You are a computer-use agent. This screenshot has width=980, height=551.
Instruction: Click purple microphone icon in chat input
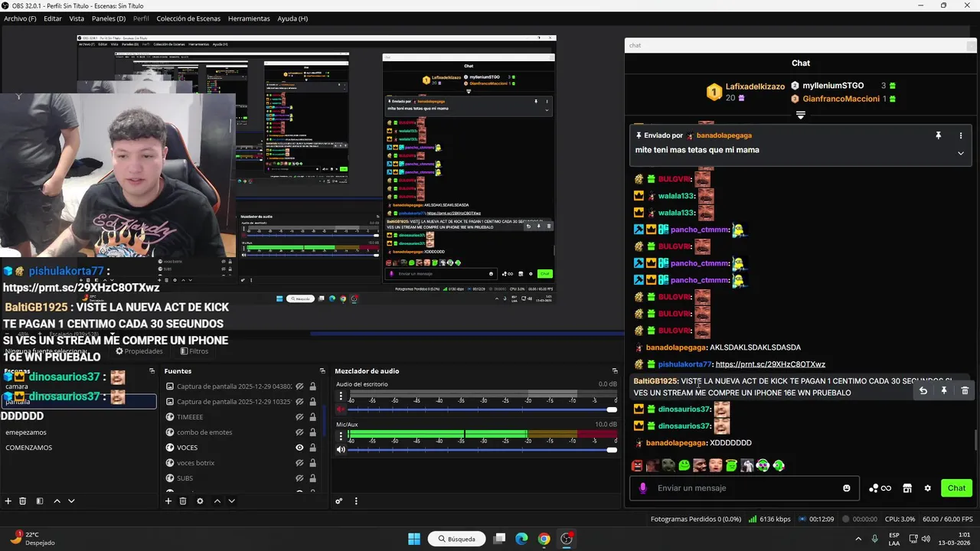(x=642, y=488)
